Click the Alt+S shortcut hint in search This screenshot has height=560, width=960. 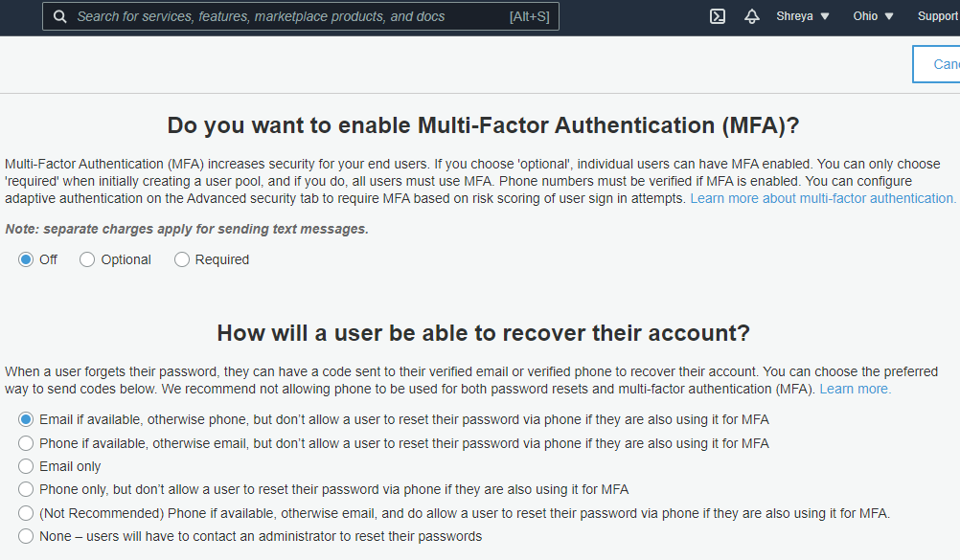(529, 16)
